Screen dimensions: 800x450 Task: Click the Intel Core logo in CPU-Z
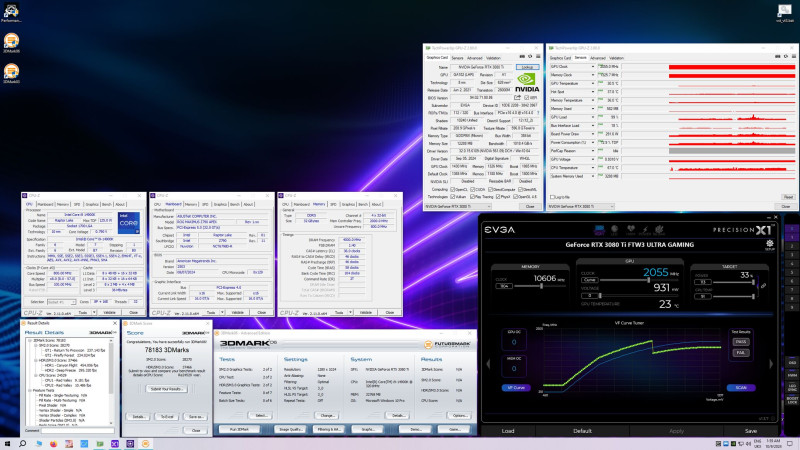pyautogui.click(x=129, y=223)
